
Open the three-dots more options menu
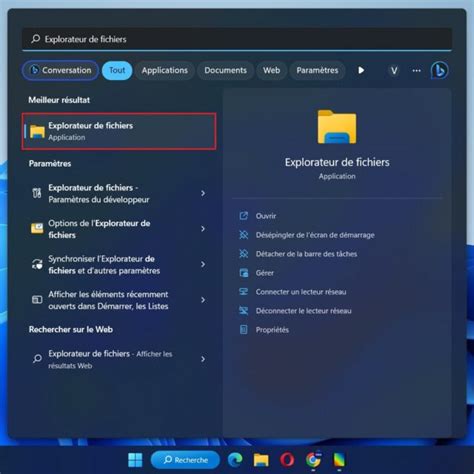point(416,70)
